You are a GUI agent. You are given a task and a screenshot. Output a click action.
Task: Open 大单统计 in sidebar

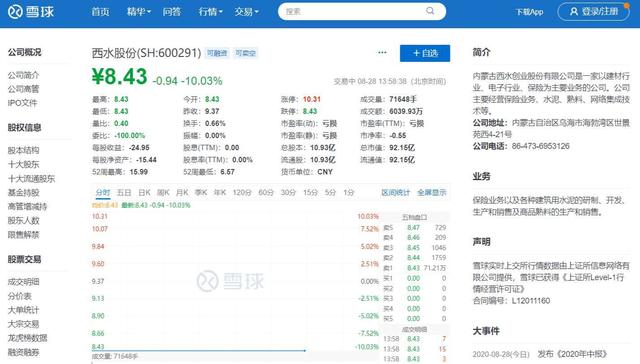(23, 310)
